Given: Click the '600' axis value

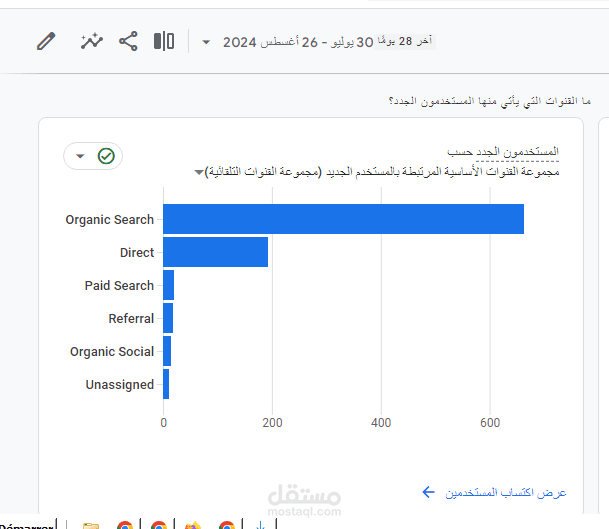Looking at the screenshot, I should [x=490, y=423].
